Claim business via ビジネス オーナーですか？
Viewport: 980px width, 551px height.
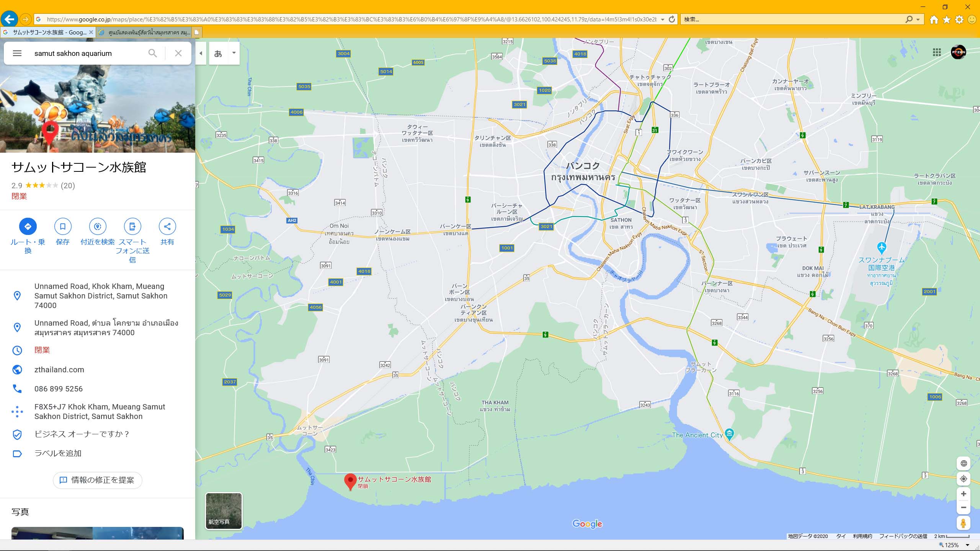[x=82, y=434]
